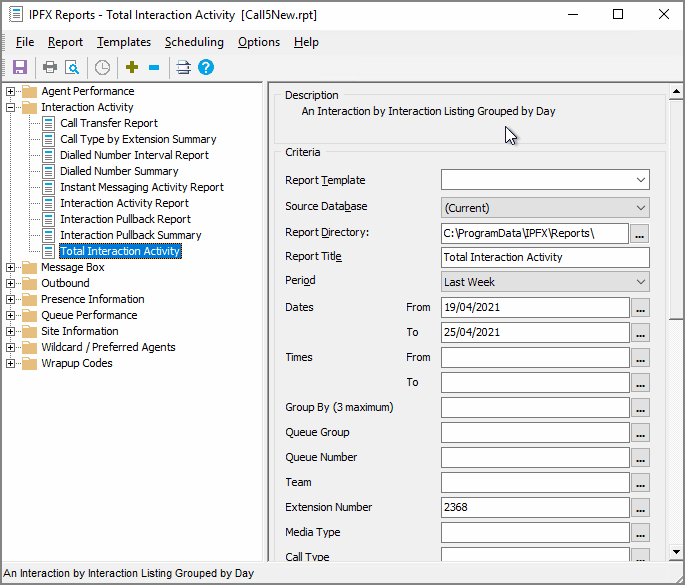Expand the Wildcard / Preferred Agents node

10,347
